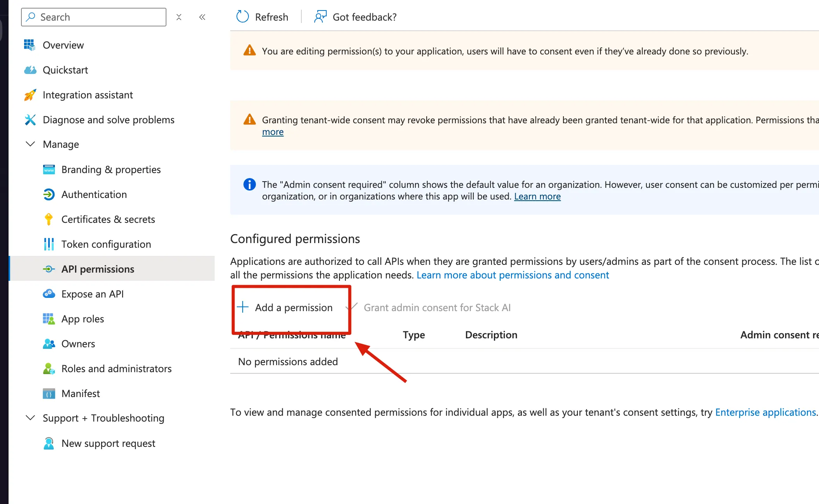Click the Manifest icon in sidebar
Viewport: 819px width, 504px height.
[x=49, y=394]
